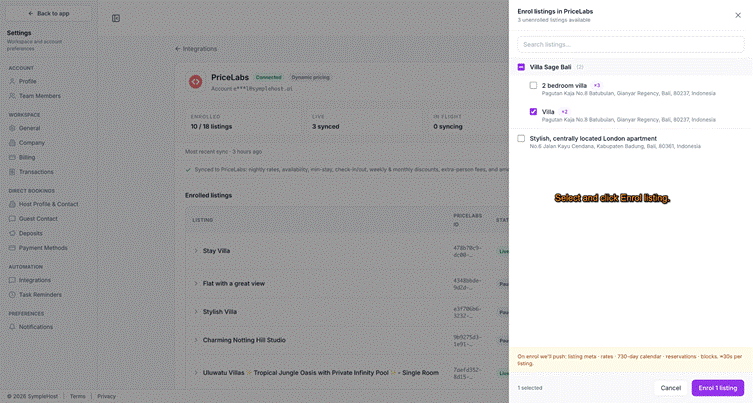
Task: Click the Stylish, centrally located London apartment title
Action: point(593,138)
